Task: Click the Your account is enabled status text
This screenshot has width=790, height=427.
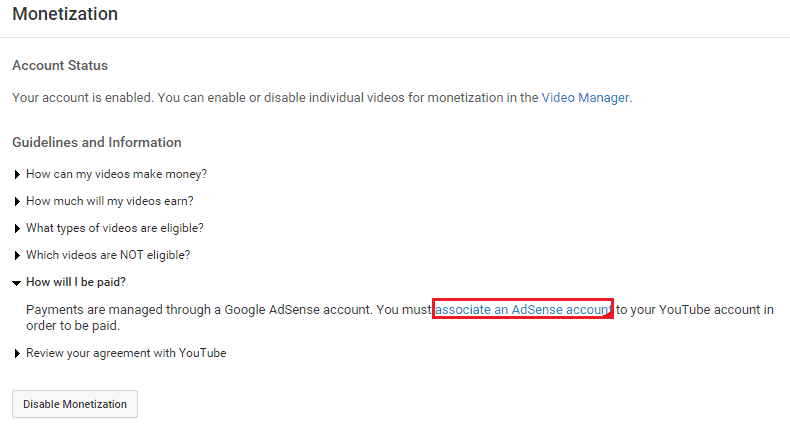Action: click(x=322, y=98)
